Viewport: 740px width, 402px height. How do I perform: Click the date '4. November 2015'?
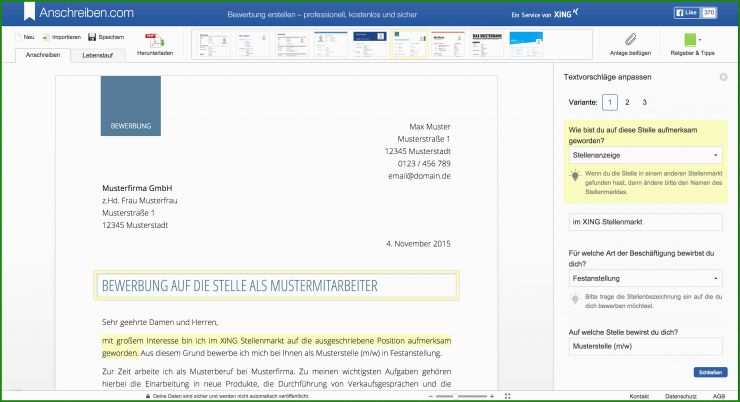418,244
